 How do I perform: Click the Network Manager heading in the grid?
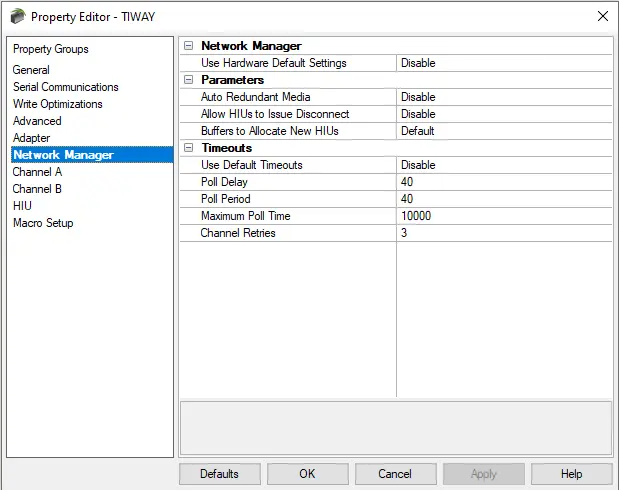[x=251, y=46]
